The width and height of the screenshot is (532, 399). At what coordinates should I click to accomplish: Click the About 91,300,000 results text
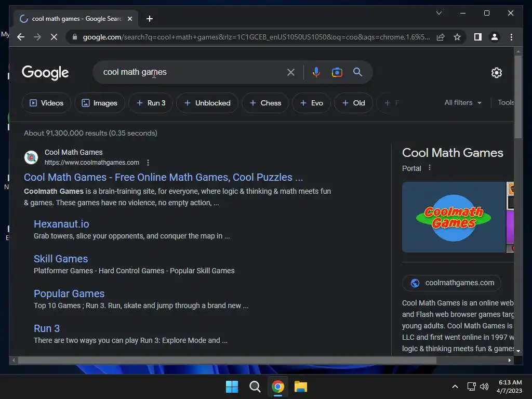coord(90,133)
